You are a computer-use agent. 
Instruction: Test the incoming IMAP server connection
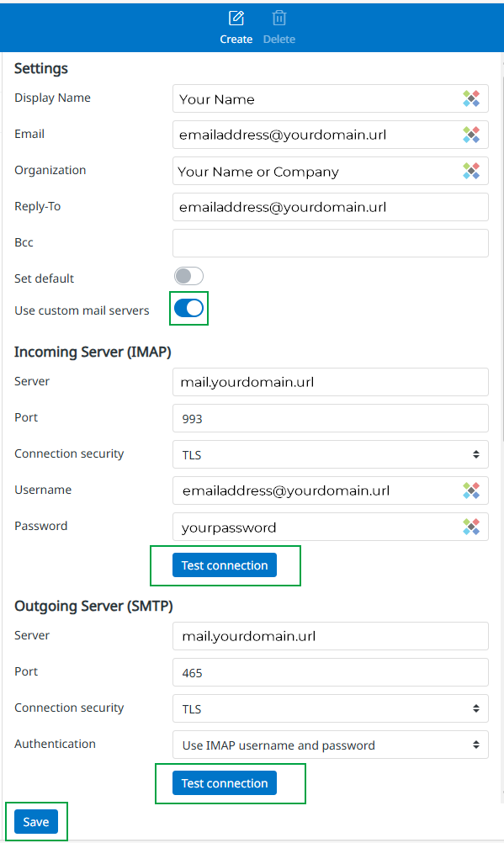coord(225,565)
